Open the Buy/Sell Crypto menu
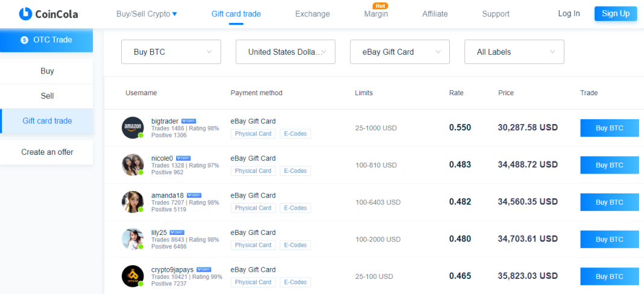 (x=147, y=14)
